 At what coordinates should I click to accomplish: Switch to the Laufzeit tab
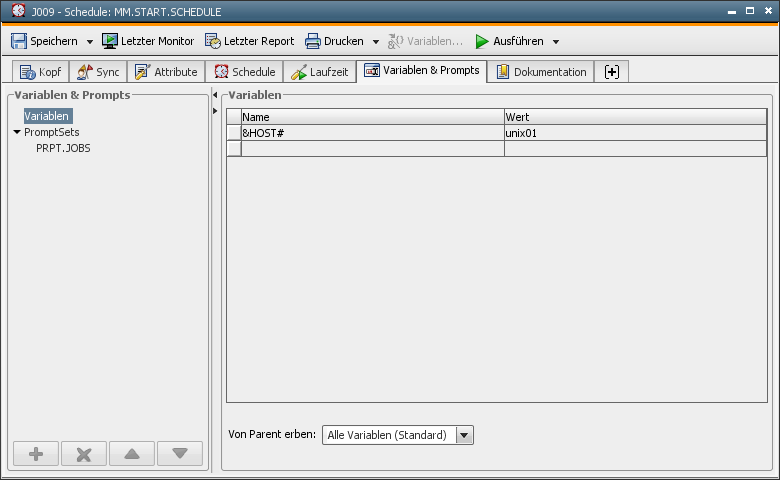[x=320, y=72]
